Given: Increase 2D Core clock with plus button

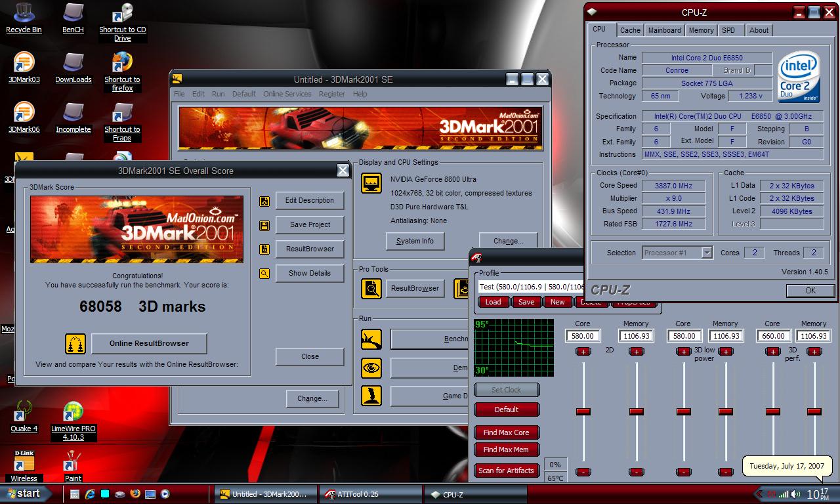Looking at the screenshot, I should [x=583, y=352].
